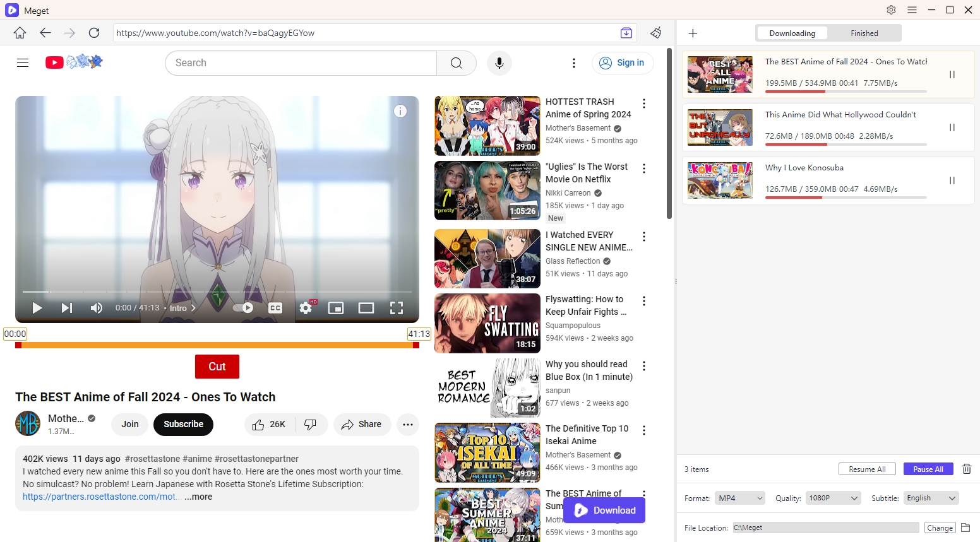This screenshot has width=980, height=542.
Task: Open options for HOTTEST TRASH Anime video
Action: 644,103
